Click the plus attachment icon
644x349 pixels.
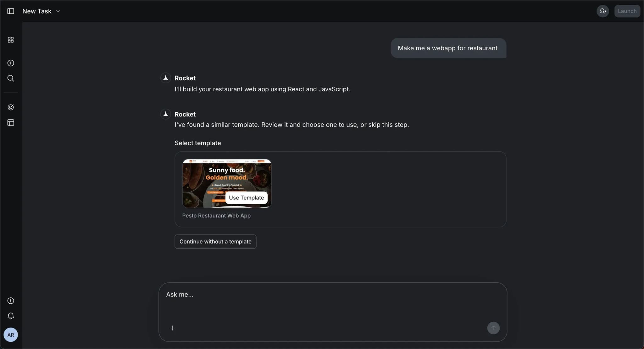click(x=172, y=328)
